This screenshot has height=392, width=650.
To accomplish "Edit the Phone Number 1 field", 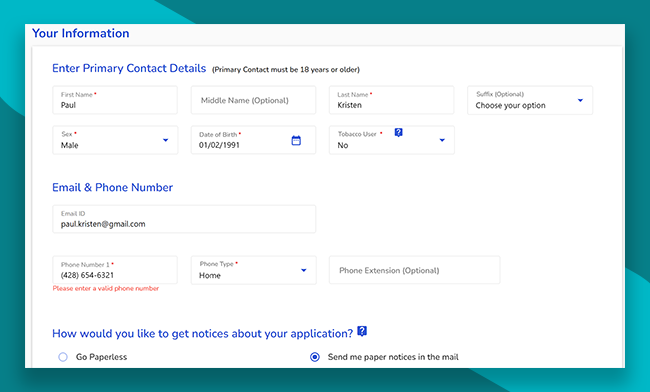I will (115, 270).
